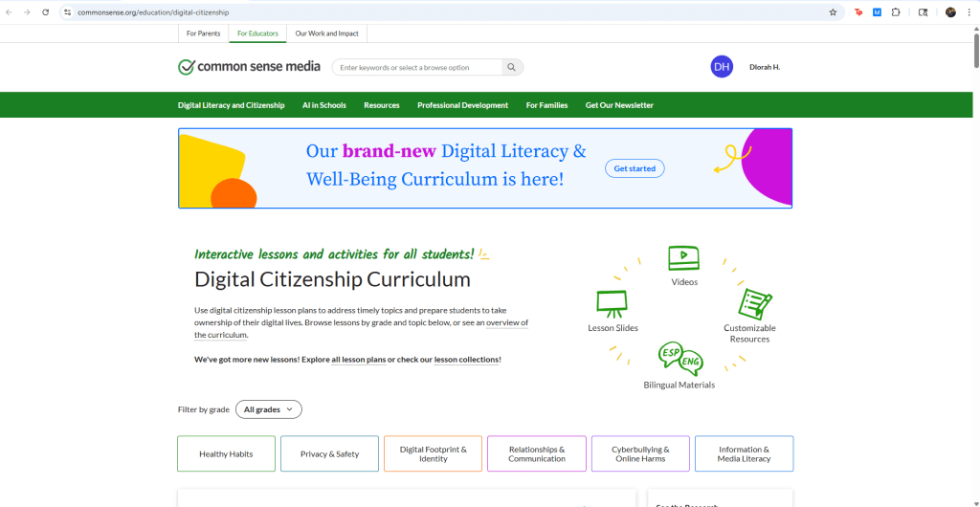980x507 pixels.
Task: Click the Common Sense Media logo
Action: (x=247, y=67)
